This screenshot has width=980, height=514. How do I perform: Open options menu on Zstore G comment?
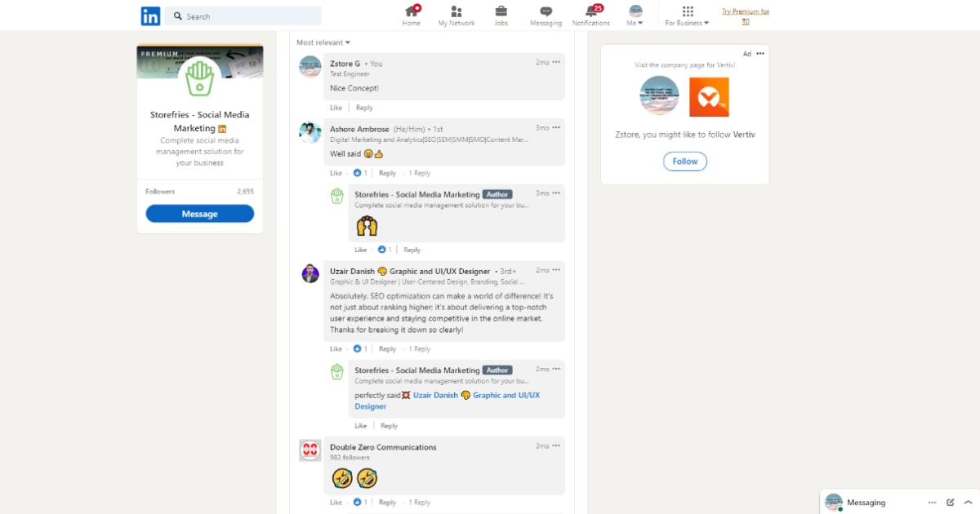556,62
